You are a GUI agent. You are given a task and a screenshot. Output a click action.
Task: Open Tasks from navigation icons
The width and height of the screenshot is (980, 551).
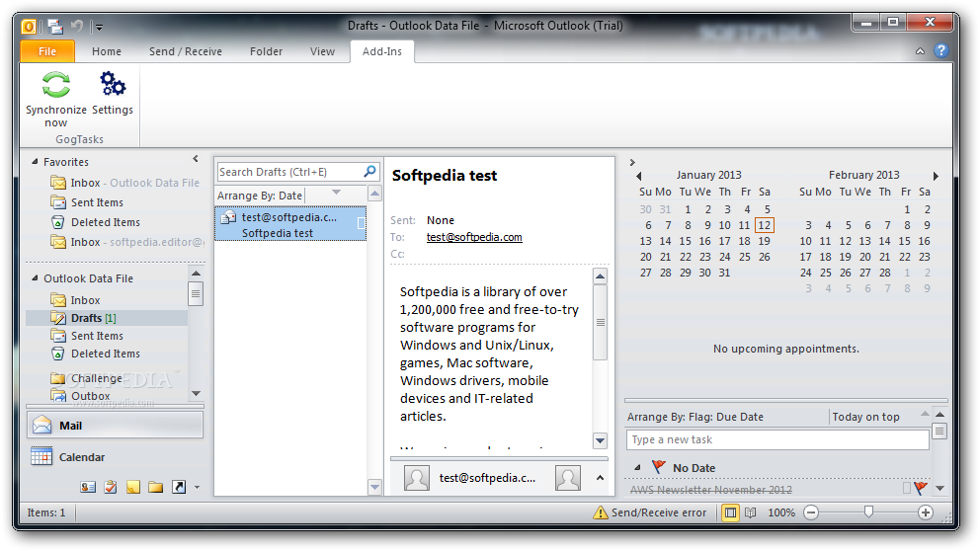click(x=111, y=487)
